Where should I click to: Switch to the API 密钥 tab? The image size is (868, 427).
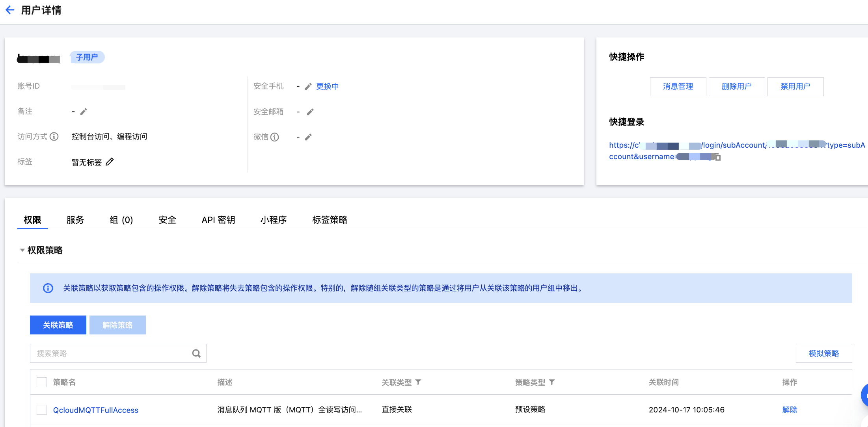(x=218, y=220)
